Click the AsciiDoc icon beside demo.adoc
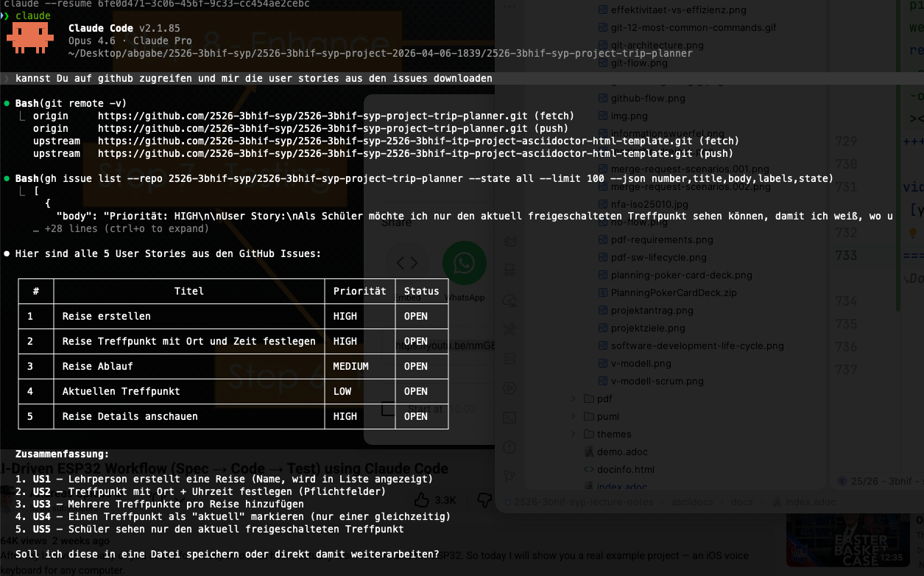 tap(589, 452)
